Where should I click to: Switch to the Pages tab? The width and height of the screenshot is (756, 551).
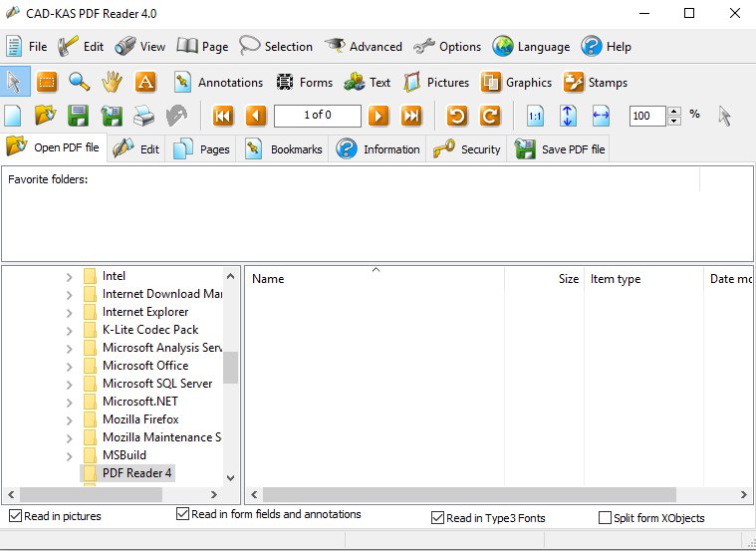coord(200,149)
